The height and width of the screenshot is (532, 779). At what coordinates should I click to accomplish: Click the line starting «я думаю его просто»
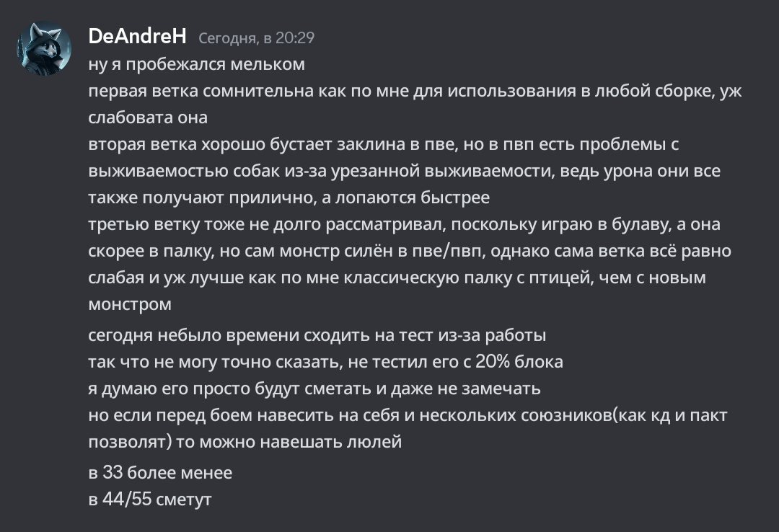pyautogui.click(x=314, y=389)
